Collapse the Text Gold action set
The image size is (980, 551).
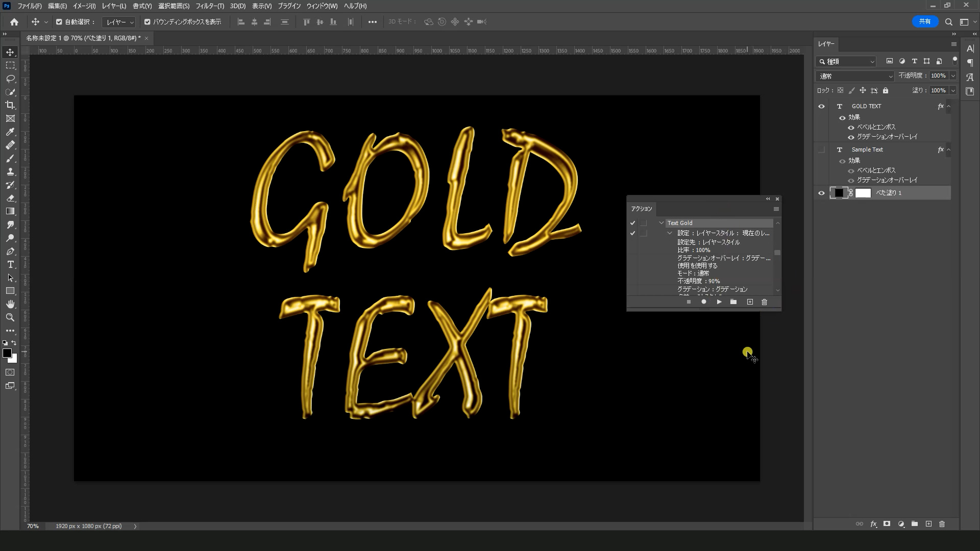661,223
